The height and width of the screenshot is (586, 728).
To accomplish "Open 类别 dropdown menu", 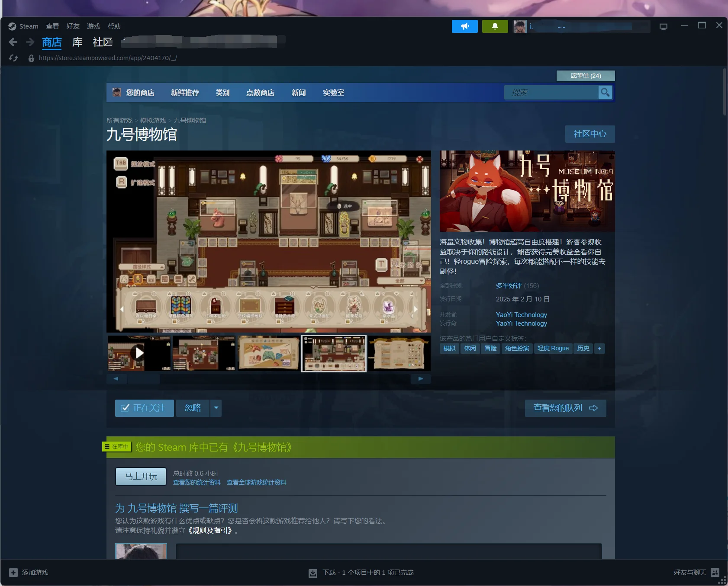I will 222,93.
